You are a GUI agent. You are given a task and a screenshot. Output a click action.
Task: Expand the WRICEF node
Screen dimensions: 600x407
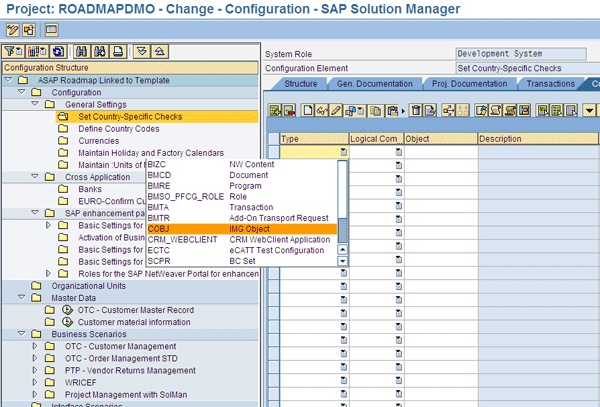(35, 382)
